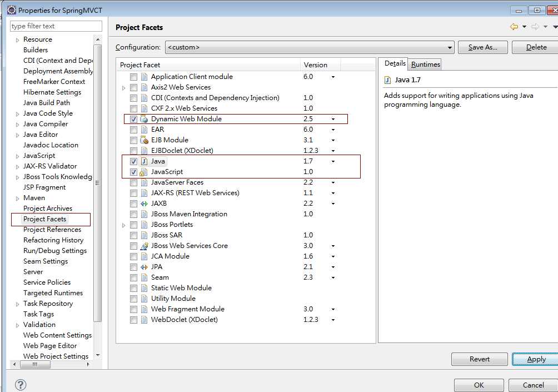
Task: Click the sidebar vertical scrollbar thumb
Action: pos(97,183)
